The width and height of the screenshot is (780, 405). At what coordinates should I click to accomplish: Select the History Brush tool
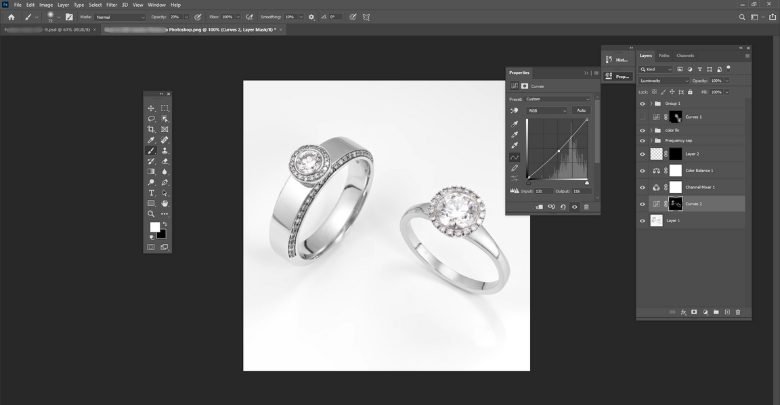click(151, 161)
